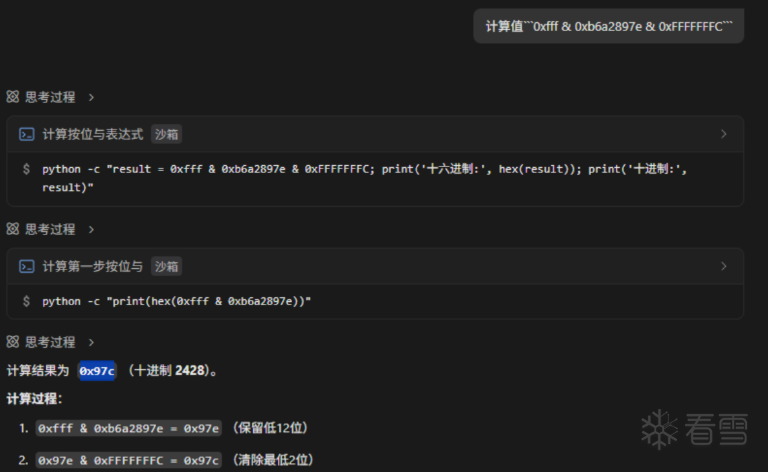The height and width of the screenshot is (472, 768).
Task: Click the python -c "print(hex(0xfff & 0xb6a2897e))" command
Action: 176,301
